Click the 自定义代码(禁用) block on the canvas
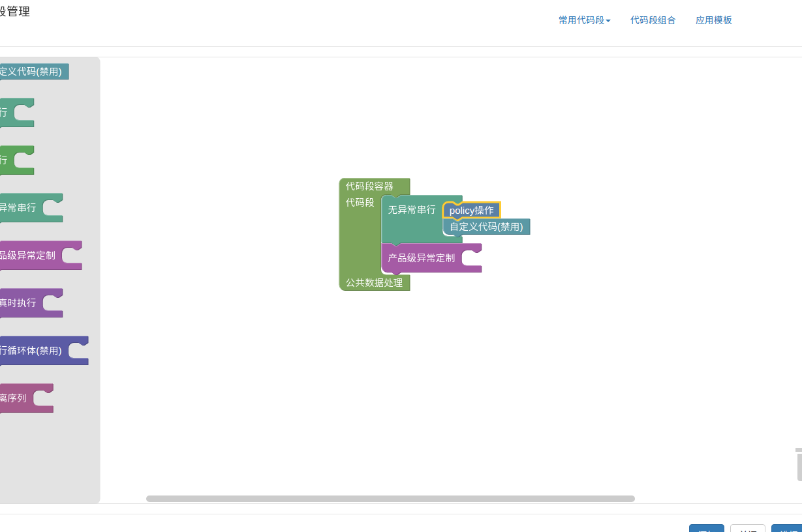 pyautogui.click(x=487, y=227)
